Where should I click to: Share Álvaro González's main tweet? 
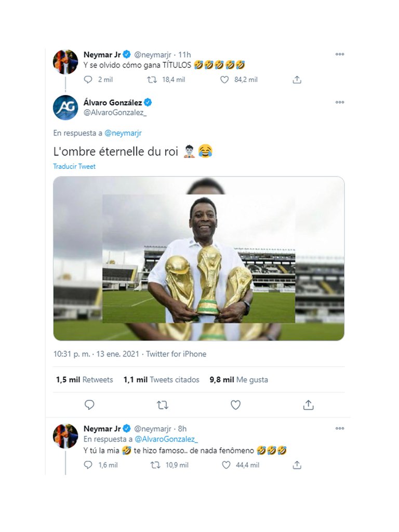click(308, 405)
